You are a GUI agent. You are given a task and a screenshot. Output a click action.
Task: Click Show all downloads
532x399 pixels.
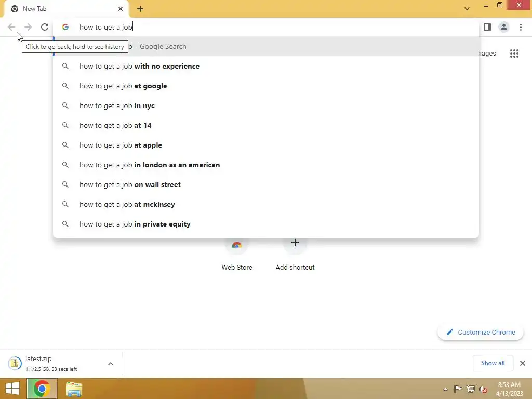tap(493, 363)
